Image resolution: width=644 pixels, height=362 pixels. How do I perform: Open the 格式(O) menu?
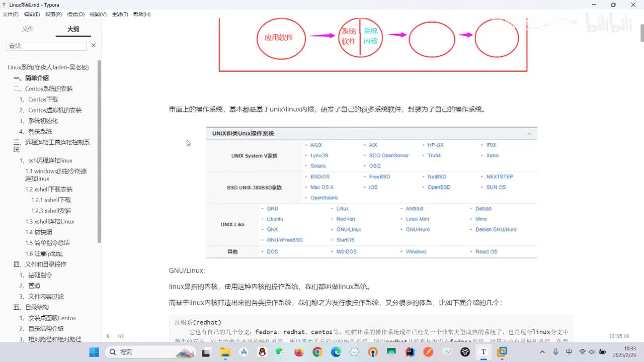click(x=76, y=15)
